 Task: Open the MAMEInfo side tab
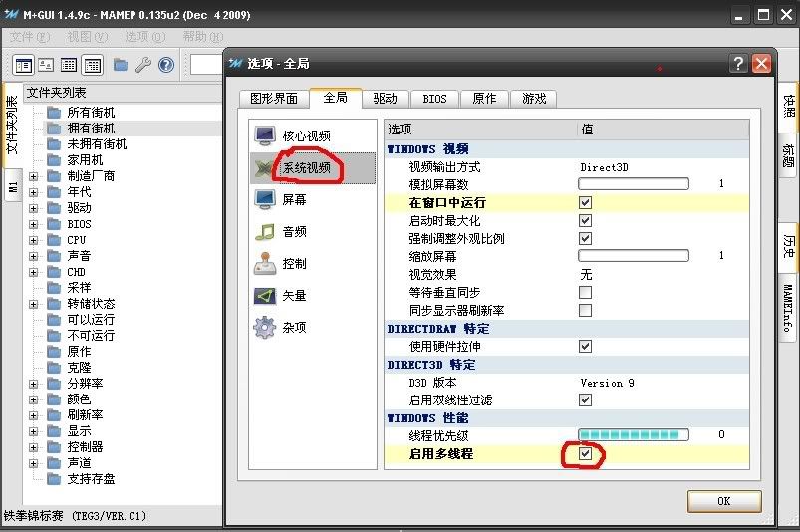789,309
